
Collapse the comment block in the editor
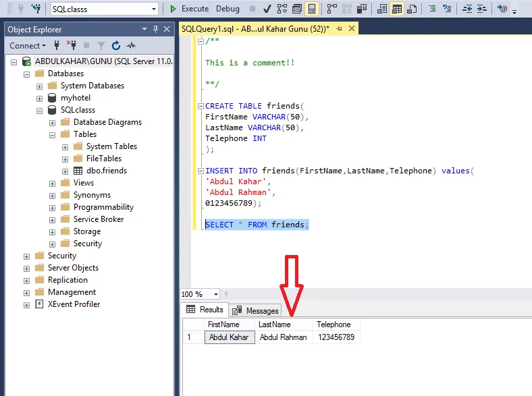201,41
